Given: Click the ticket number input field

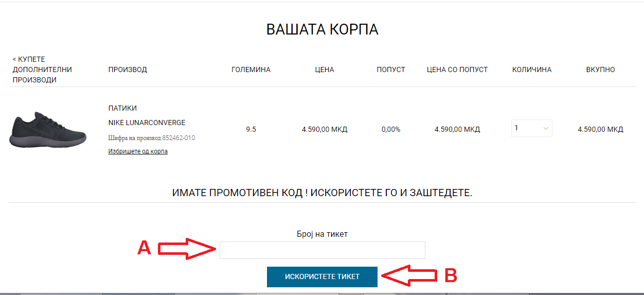Looking at the screenshot, I should point(323,250).
